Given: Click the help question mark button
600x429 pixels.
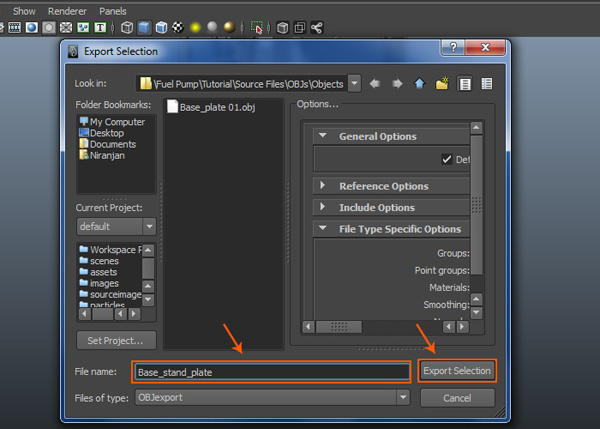Looking at the screenshot, I should (455, 50).
